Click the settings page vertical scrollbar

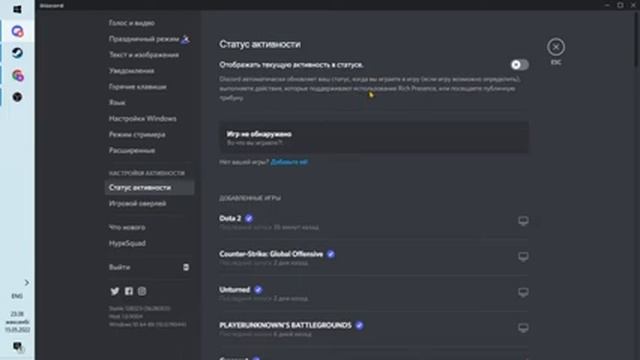[637, 39]
